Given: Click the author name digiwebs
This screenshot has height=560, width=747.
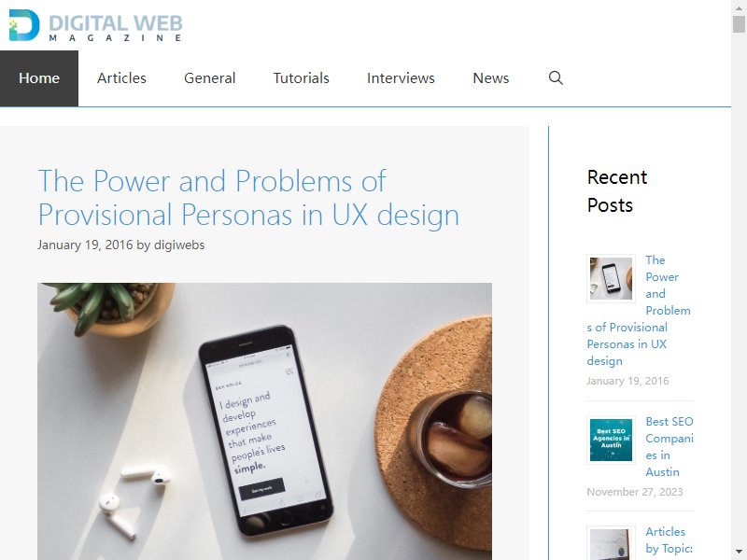Looking at the screenshot, I should tap(179, 245).
